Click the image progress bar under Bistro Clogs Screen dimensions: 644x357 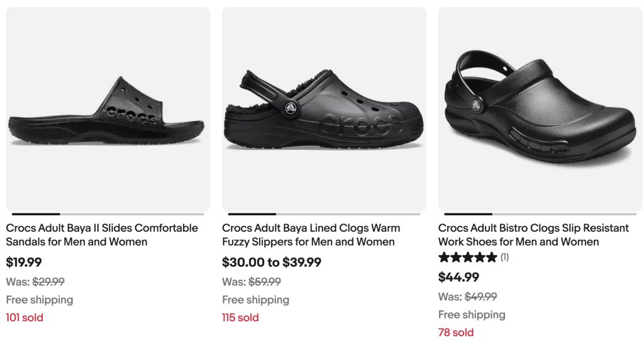click(x=540, y=214)
